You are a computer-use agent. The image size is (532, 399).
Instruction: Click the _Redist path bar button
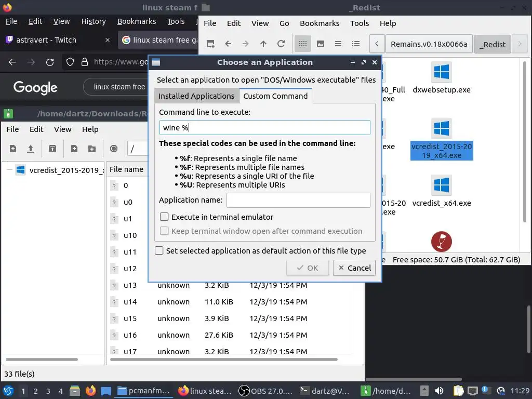click(x=493, y=44)
